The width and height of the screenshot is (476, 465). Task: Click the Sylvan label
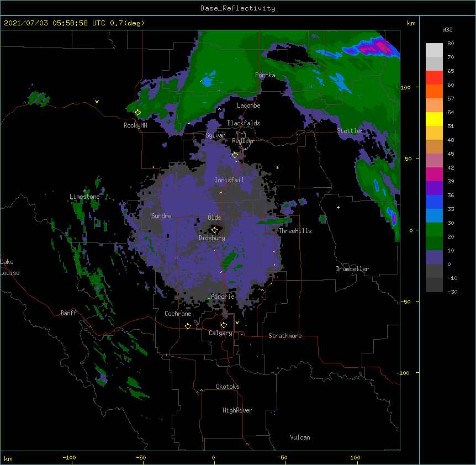click(215, 135)
